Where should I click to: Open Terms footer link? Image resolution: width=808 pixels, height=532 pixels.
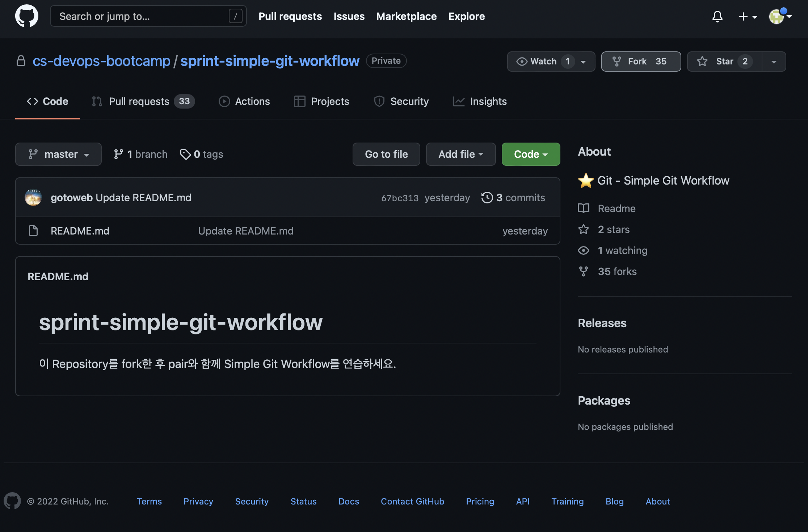[149, 501]
